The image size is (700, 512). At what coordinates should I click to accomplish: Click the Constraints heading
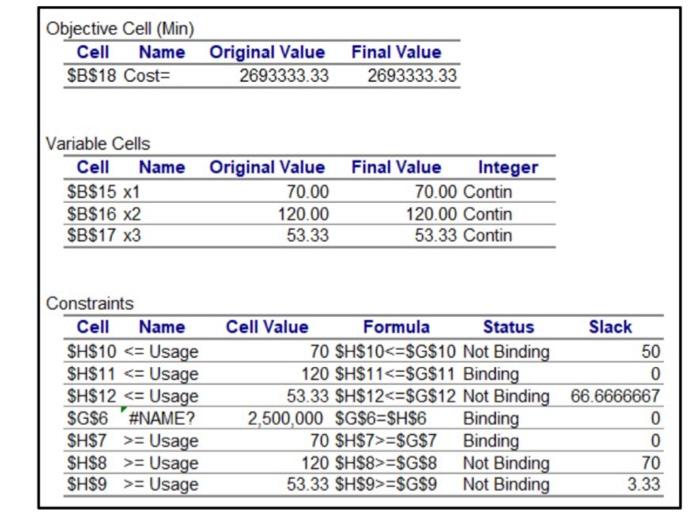(x=90, y=304)
